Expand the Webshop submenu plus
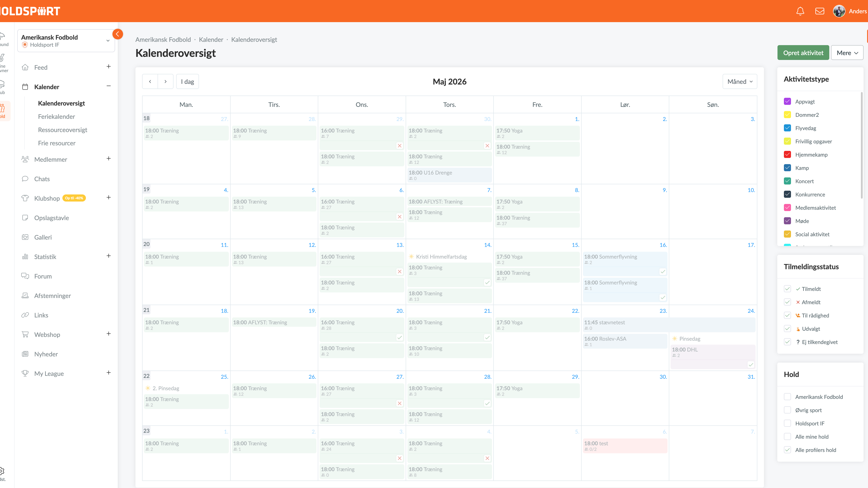This screenshot has width=868, height=488. click(108, 333)
